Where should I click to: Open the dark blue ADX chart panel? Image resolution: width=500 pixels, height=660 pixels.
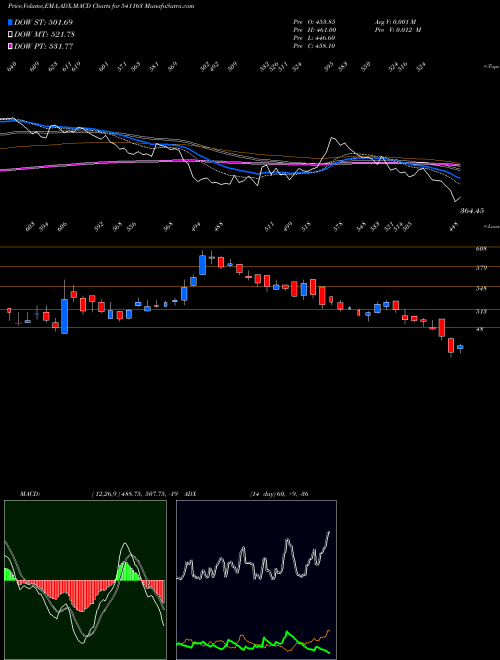256,580
